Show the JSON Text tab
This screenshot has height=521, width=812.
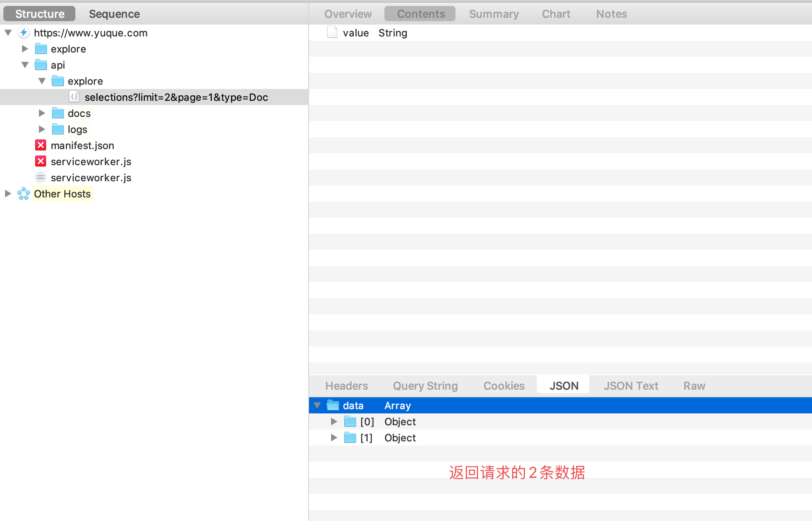point(631,385)
